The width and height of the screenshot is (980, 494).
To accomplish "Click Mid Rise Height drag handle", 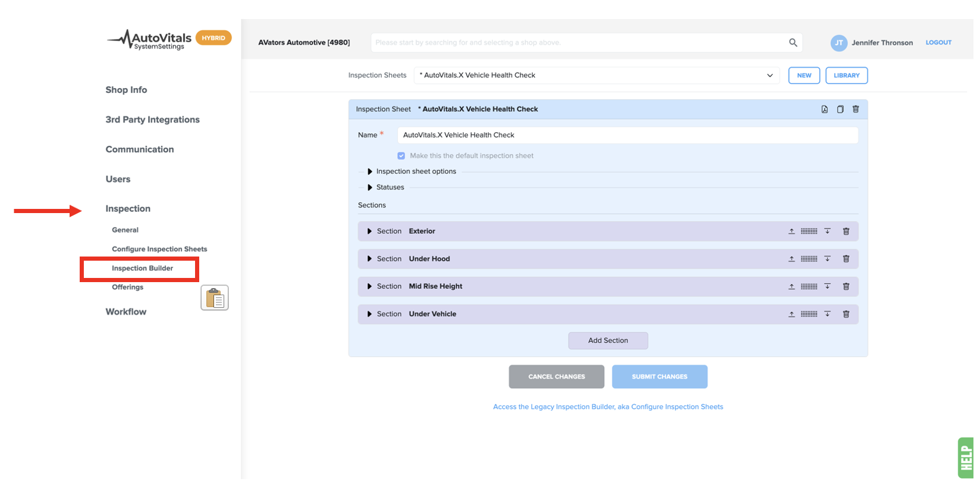I will (x=809, y=286).
